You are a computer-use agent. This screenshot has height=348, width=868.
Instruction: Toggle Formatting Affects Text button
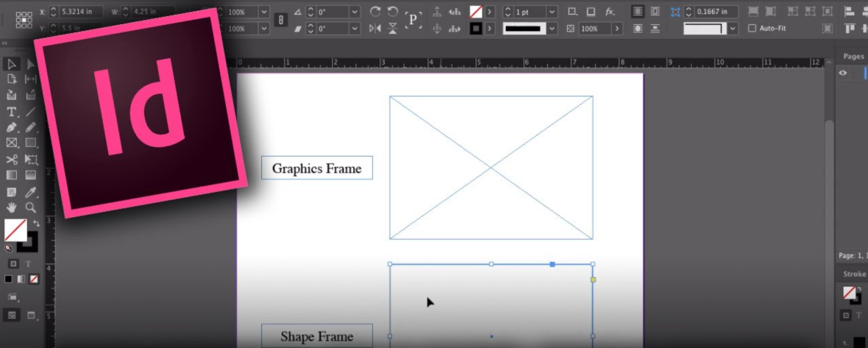click(x=28, y=264)
